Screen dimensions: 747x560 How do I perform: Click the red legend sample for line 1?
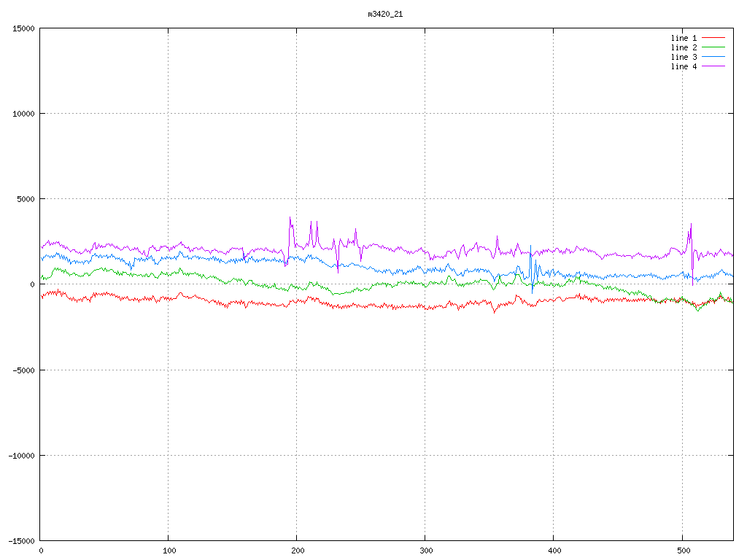(713, 38)
